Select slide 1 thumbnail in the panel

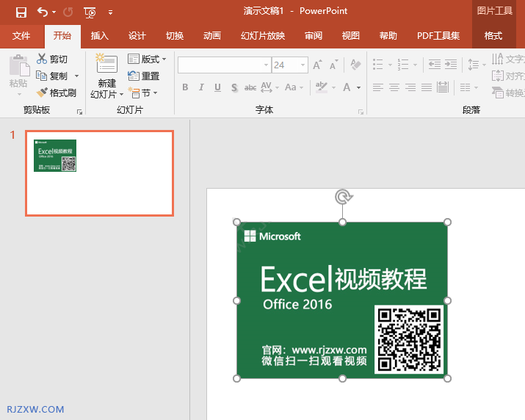[x=99, y=173]
